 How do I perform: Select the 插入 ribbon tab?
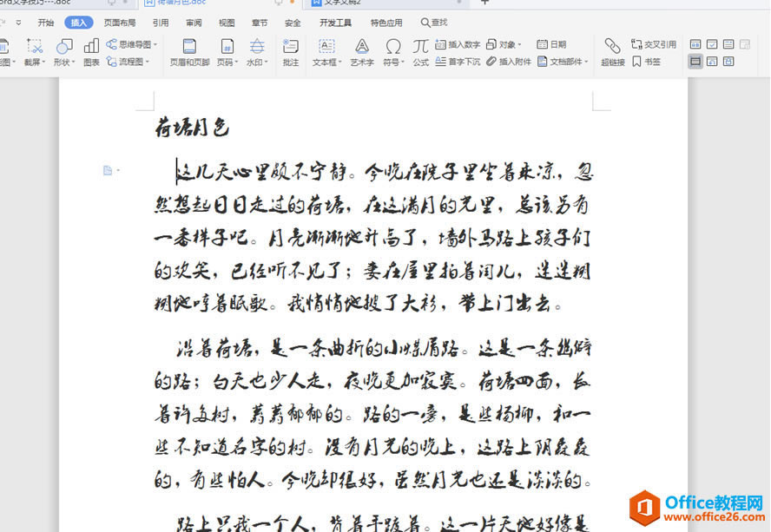click(79, 23)
